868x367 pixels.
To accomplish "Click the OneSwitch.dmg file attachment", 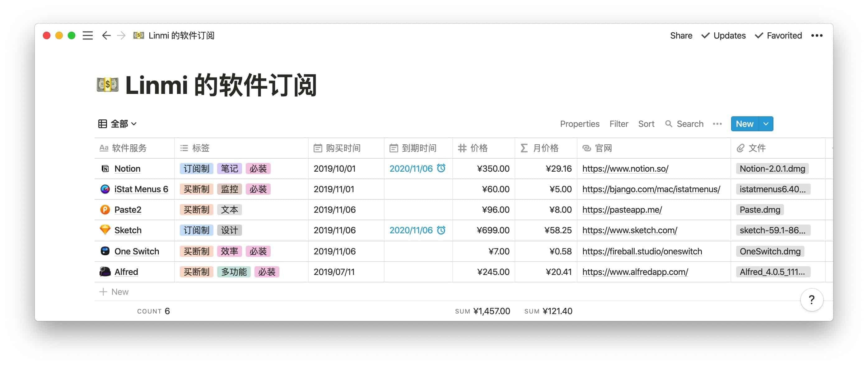I will click(770, 251).
